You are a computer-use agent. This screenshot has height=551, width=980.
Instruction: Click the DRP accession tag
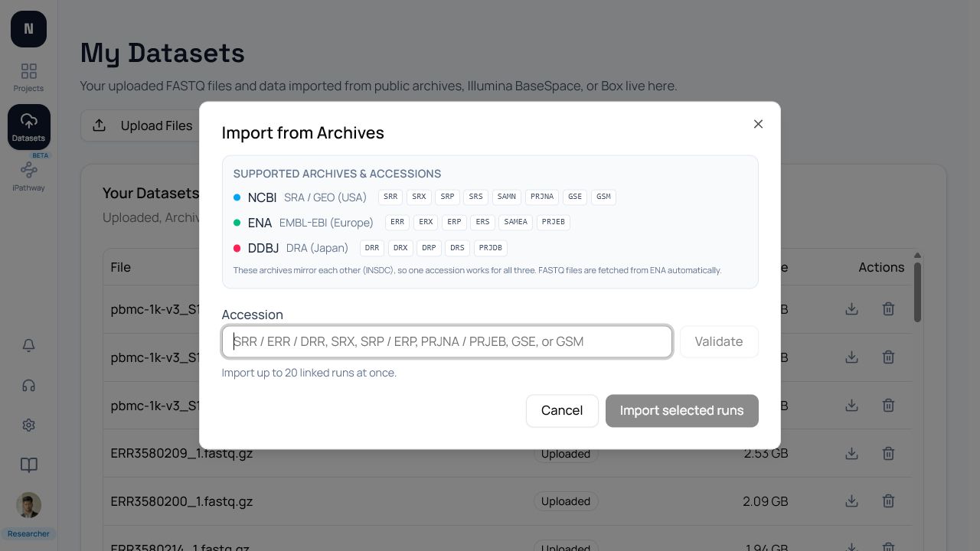[x=429, y=248]
